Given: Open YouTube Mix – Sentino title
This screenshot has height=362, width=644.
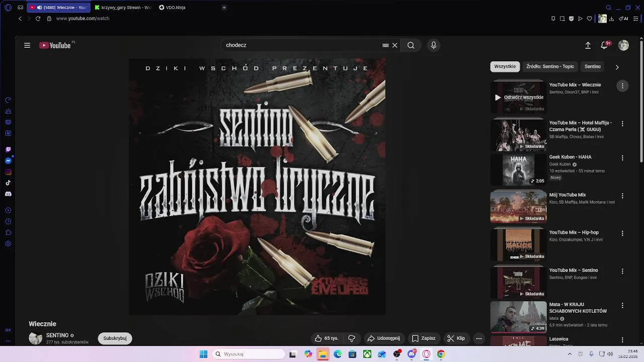Looking at the screenshot, I should pyautogui.click(x=574, y=270).
